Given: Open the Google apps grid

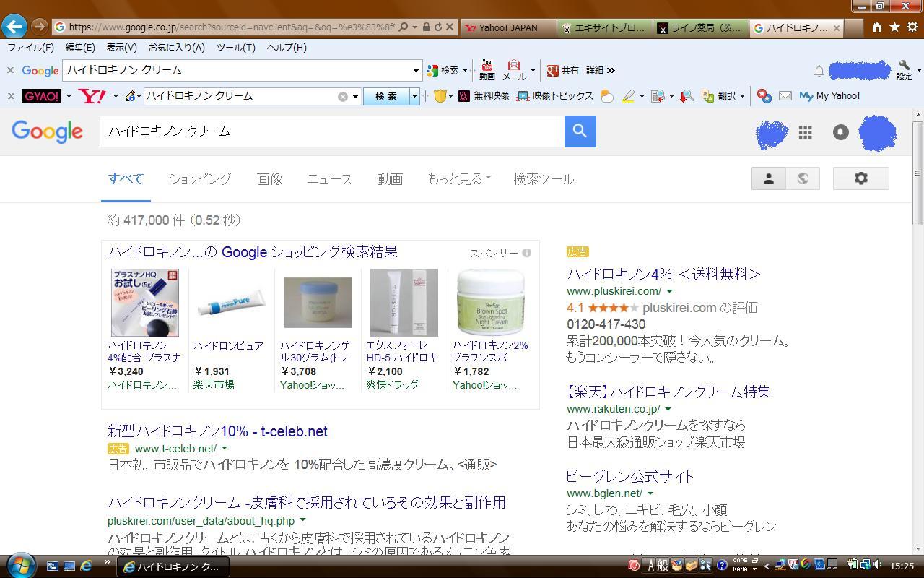Looking at the screenshot, I should tap(806, 132).
